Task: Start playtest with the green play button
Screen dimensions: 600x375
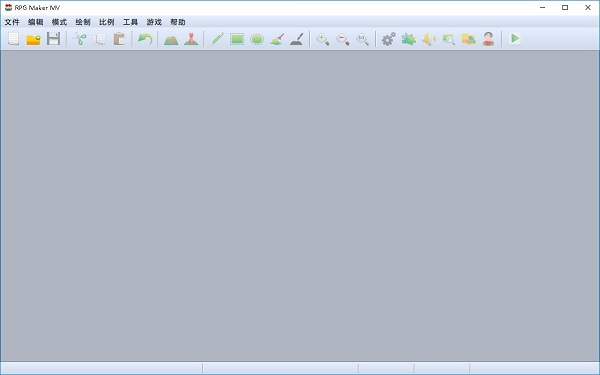Action: pyautogui.click(x=515, y=38)
